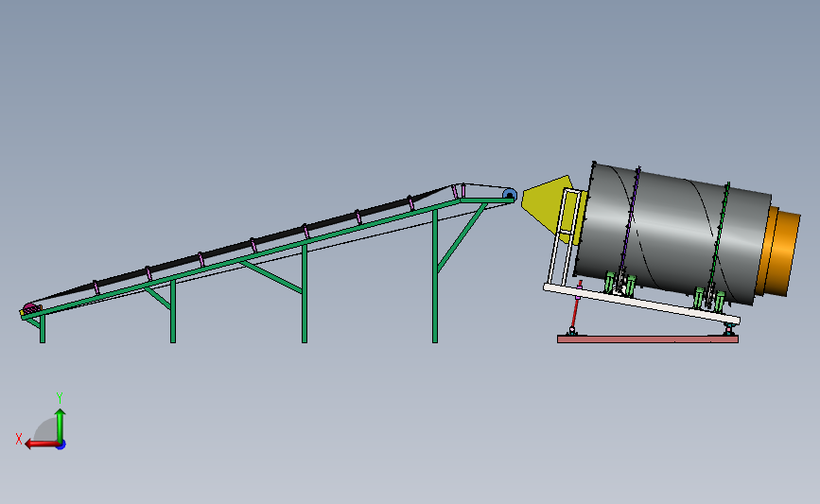Select the pink tail drive at conveyor bottom
Viewport: 820px width, 504px height.
click(x=31, y=308)
